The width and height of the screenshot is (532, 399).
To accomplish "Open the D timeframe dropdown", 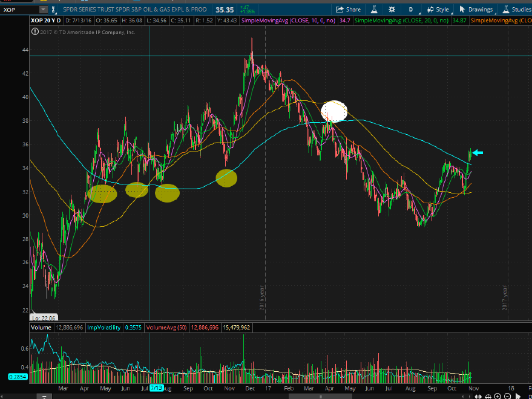I will click(x=412, y=10).
